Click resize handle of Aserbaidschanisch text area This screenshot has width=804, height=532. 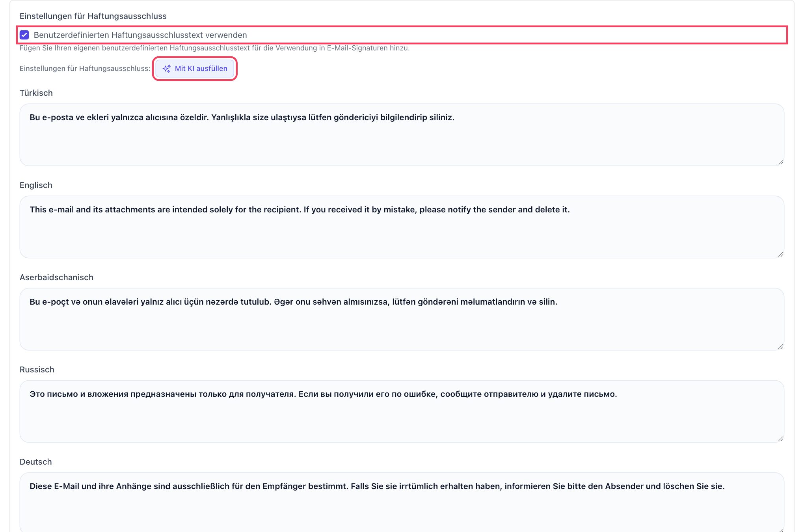780,347
